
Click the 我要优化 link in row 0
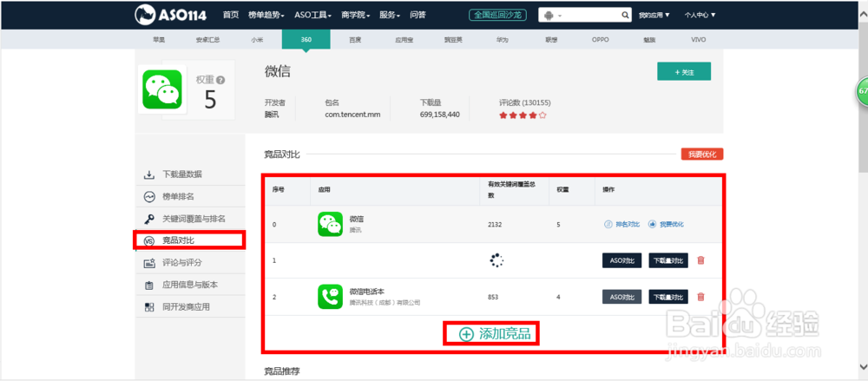pyautogui.click(x=666, y=224)
